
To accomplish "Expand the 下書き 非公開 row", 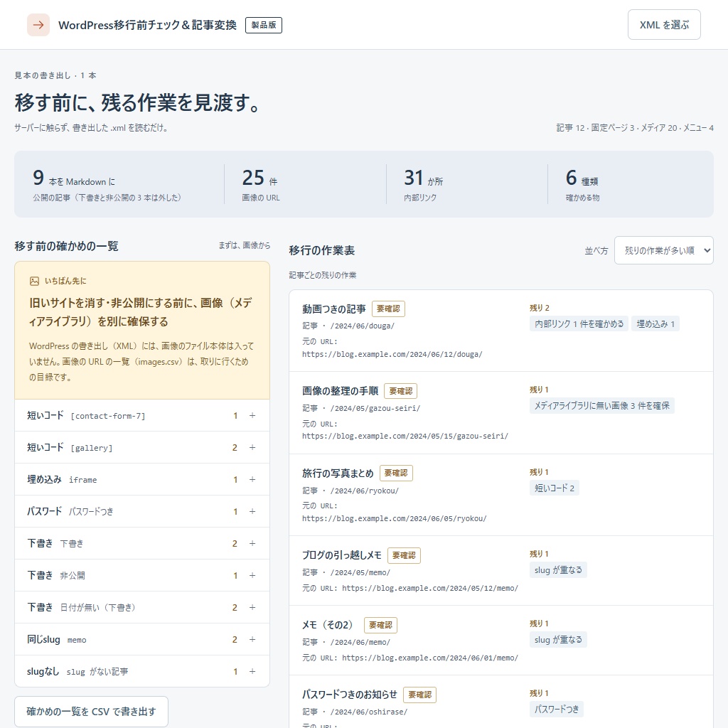I will 142,576.
